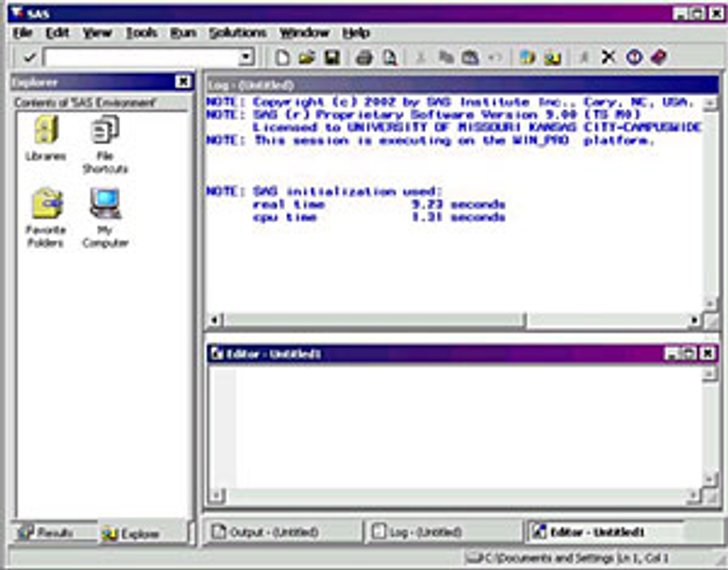Click Editor scroll down arrow
Image resolution: width=728 pixels, height=570 pixels.
710,479
